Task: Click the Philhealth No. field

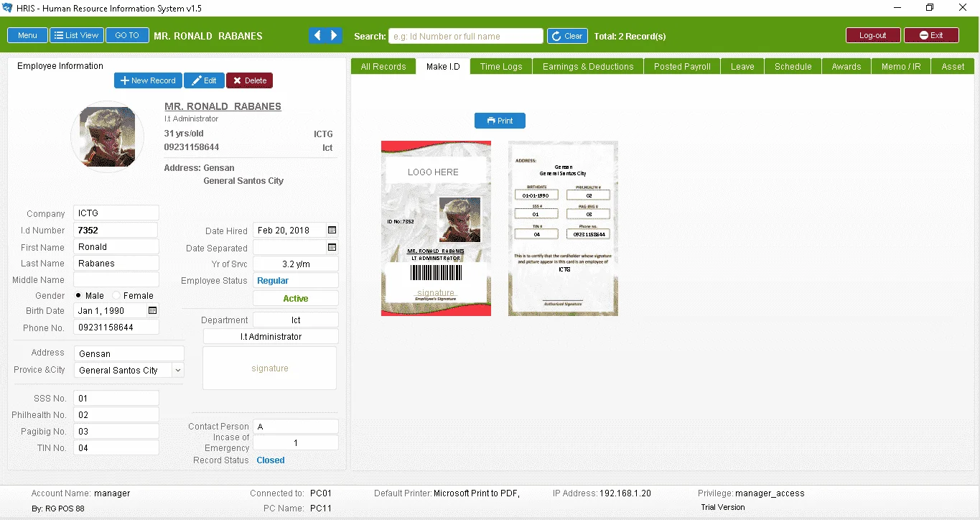Action: point(116,415)
